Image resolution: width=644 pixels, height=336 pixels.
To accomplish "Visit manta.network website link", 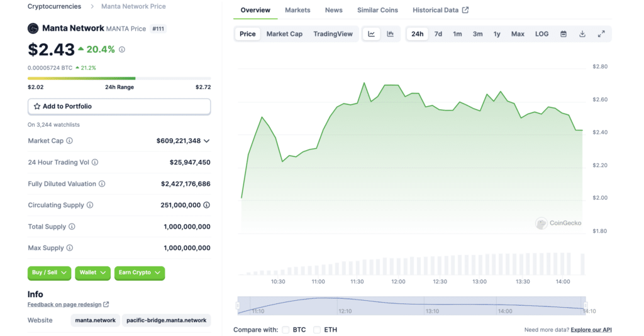I will point(96,320).
